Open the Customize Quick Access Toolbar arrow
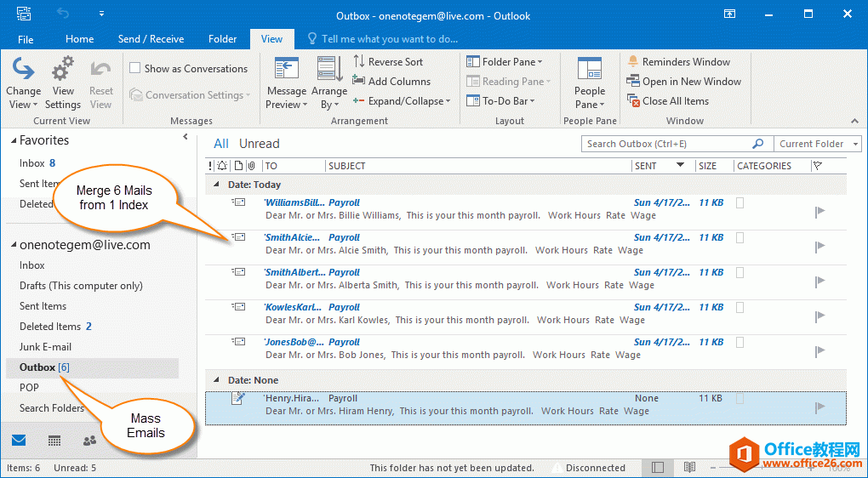Viewport: 868px width, 478px height. coord(101,14)
